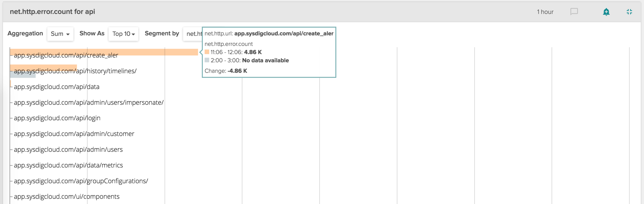644x204 pixels.
Task: Select the app.sysdigcloud.com/api/admin/customer row label
Action: [74, 134]
